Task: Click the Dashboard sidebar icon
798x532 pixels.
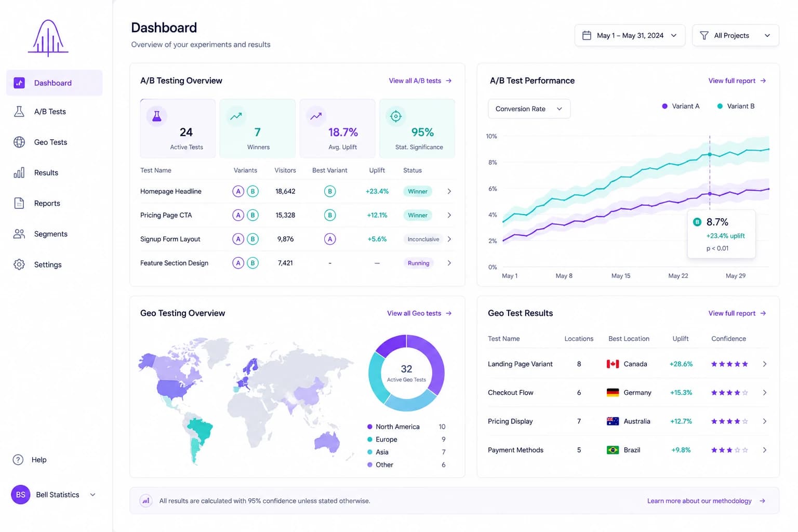Action: (19, 83)
